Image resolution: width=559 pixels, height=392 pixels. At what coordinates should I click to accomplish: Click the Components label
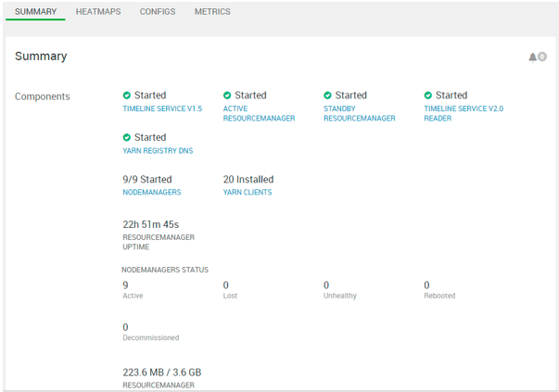[43, 96]
